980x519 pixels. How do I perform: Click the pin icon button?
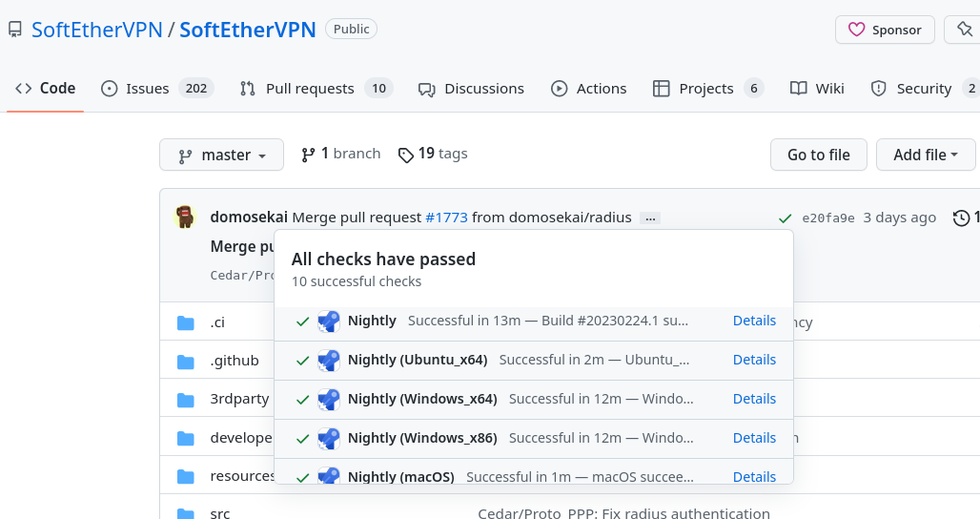point(965,30)
